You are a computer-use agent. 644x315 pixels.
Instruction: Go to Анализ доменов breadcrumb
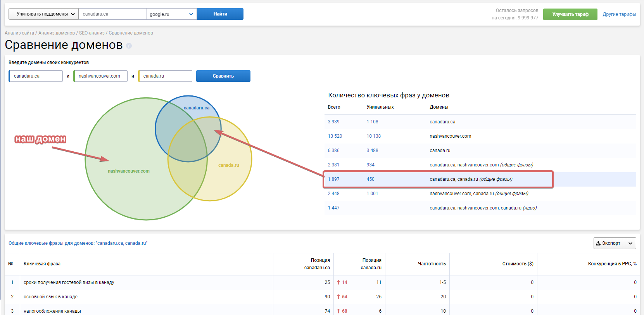point(57,33)
